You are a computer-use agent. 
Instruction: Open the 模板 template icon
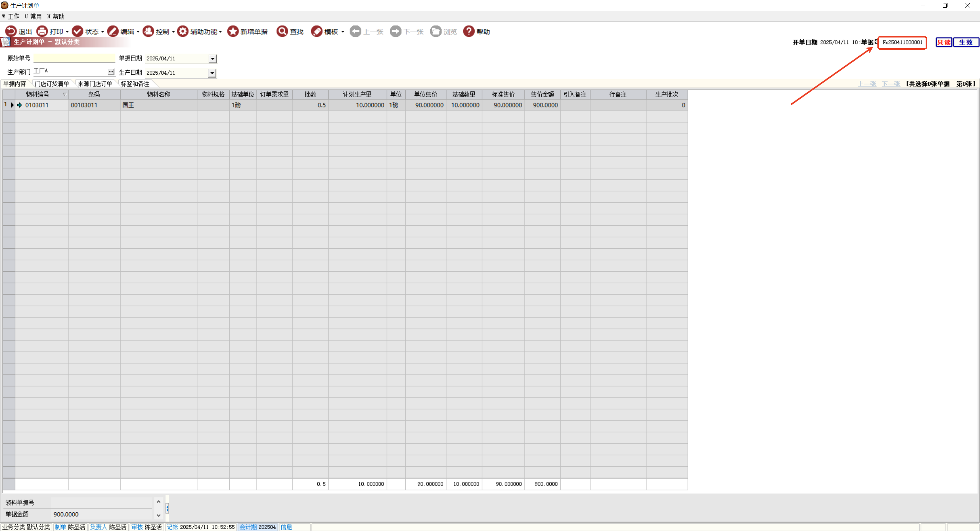(317, 31)
